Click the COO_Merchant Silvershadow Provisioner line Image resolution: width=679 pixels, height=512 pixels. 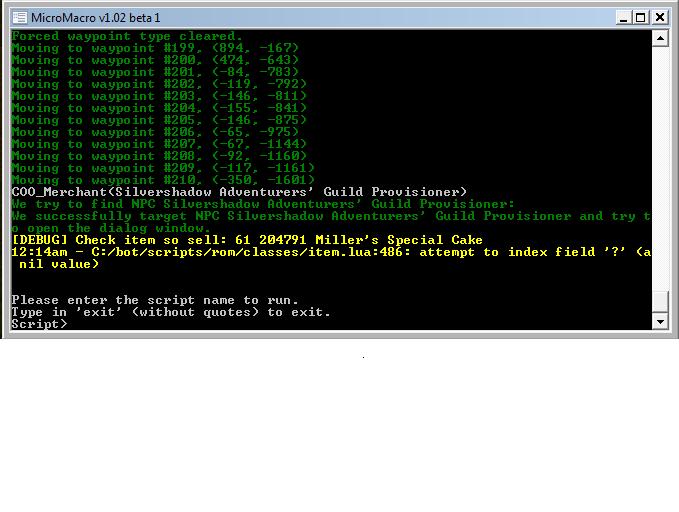239,192
